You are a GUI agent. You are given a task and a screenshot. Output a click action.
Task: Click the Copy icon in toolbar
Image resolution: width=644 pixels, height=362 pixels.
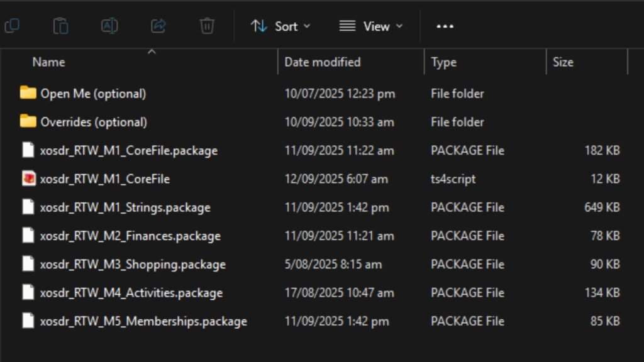pos(11,26)
